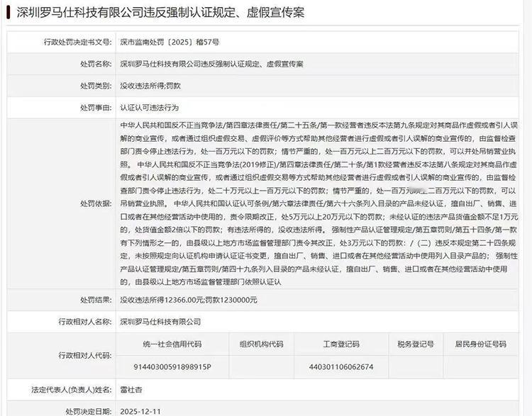Click the legal representative name 雷社杏
This screenshot has width=532, height=416.
coord(131,390)
